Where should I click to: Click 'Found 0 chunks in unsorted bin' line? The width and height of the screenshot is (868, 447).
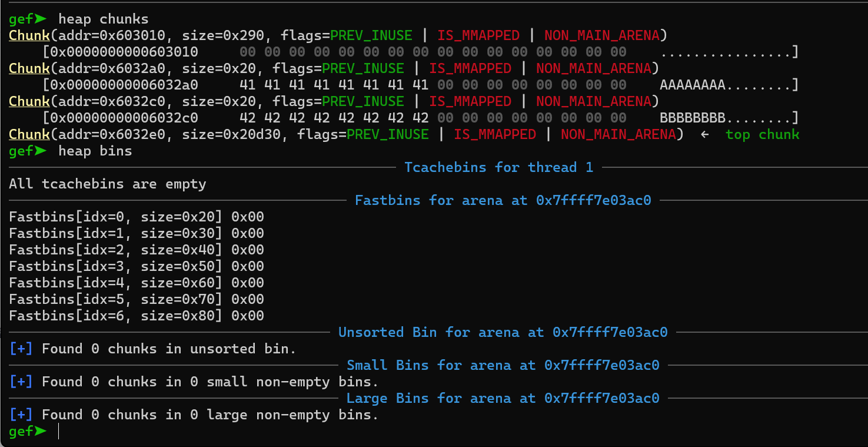click(x=152, y=349)
